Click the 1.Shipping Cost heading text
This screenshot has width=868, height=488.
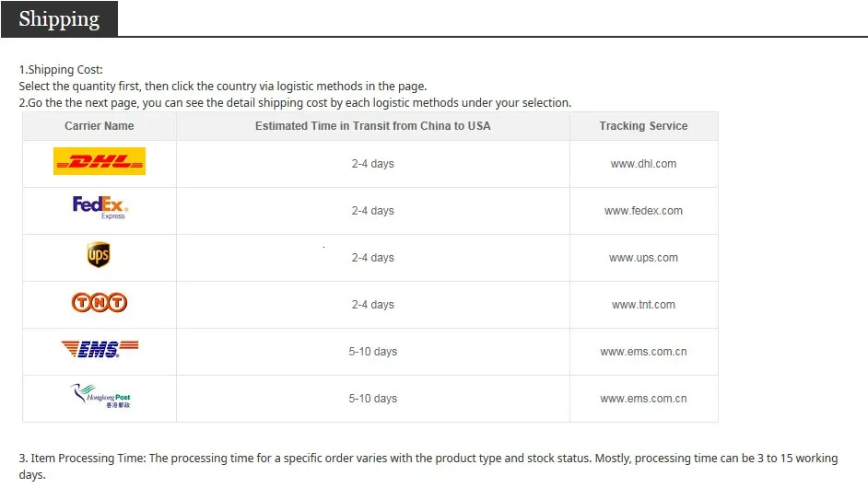point(61,70)
